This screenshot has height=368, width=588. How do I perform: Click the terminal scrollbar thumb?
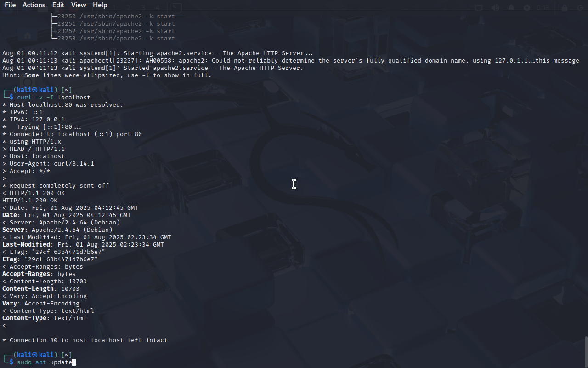click(586, 352)
